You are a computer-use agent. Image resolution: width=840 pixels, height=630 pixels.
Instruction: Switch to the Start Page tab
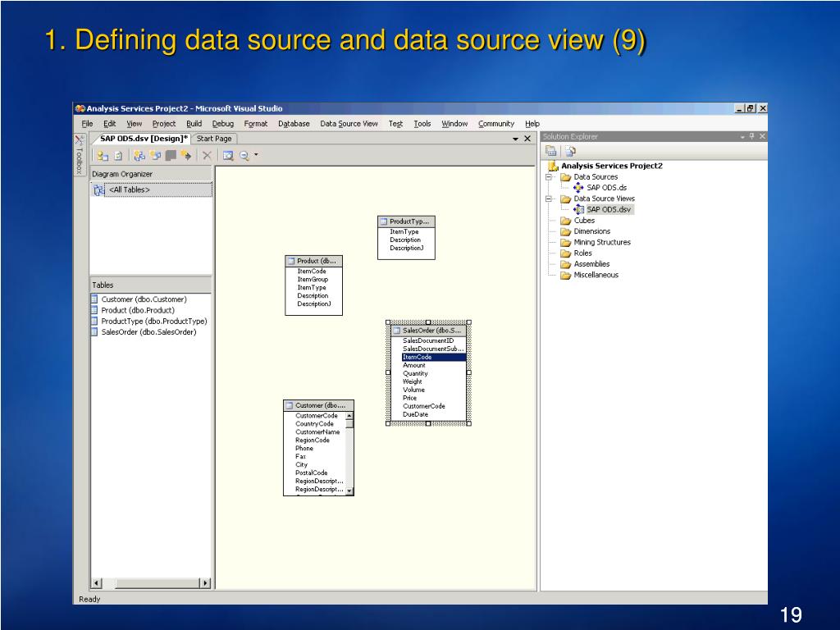[214, 139]
